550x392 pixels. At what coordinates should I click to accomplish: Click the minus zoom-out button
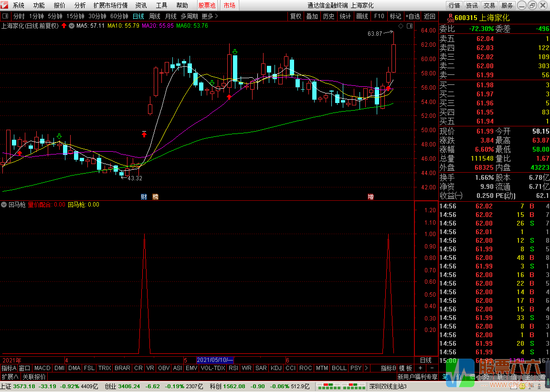(432, 368)
